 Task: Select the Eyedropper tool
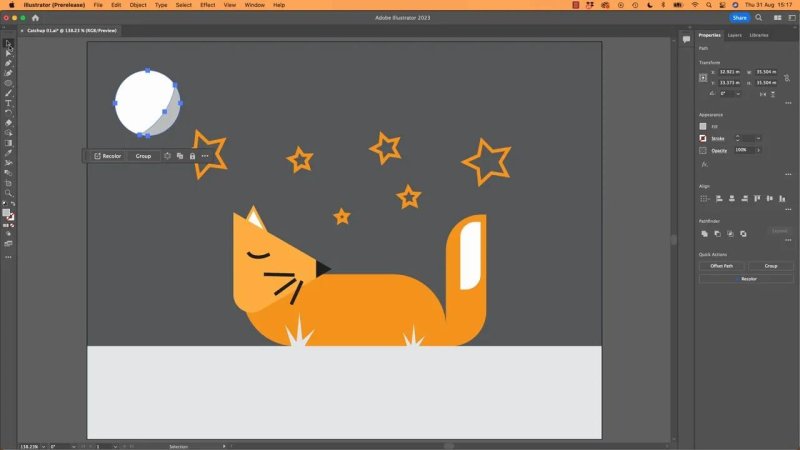(8, 153)
